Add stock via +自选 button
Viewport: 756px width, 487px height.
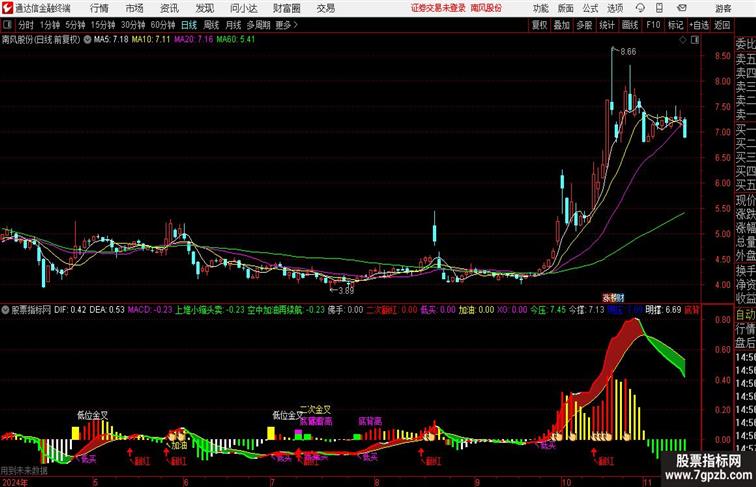[699, 25]
